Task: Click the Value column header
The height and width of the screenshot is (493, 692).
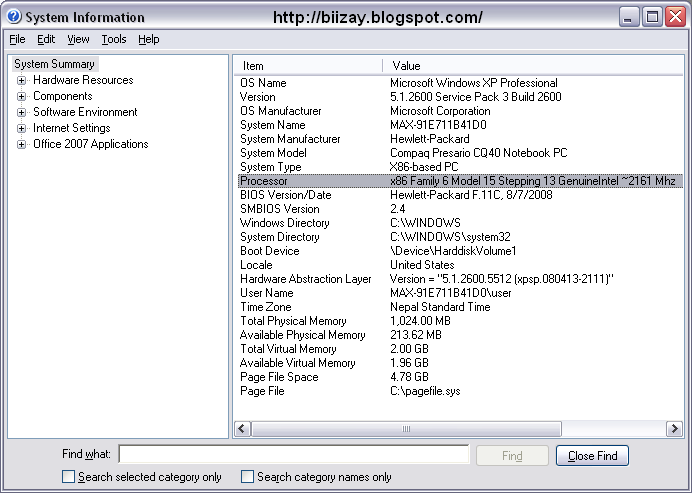Action: tap(533, 66)
